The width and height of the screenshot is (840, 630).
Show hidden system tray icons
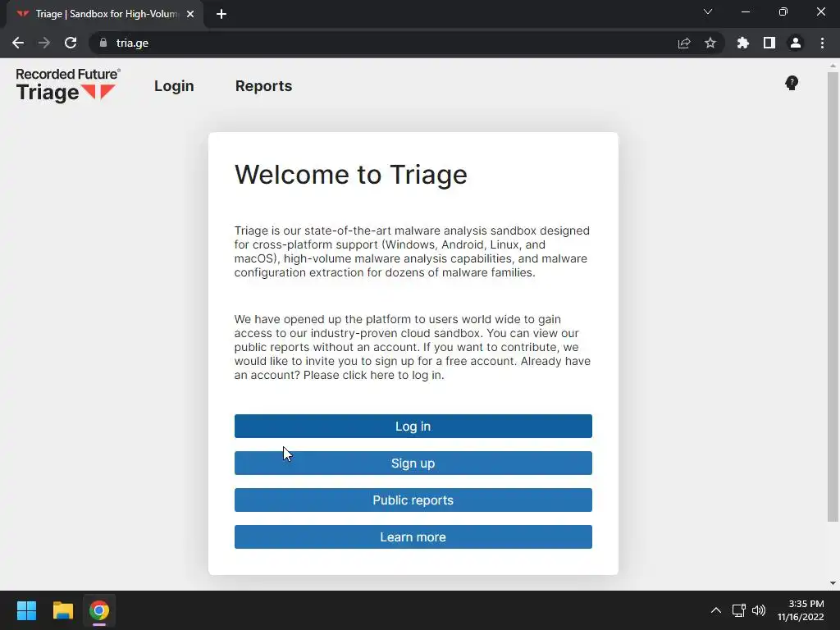715,610
